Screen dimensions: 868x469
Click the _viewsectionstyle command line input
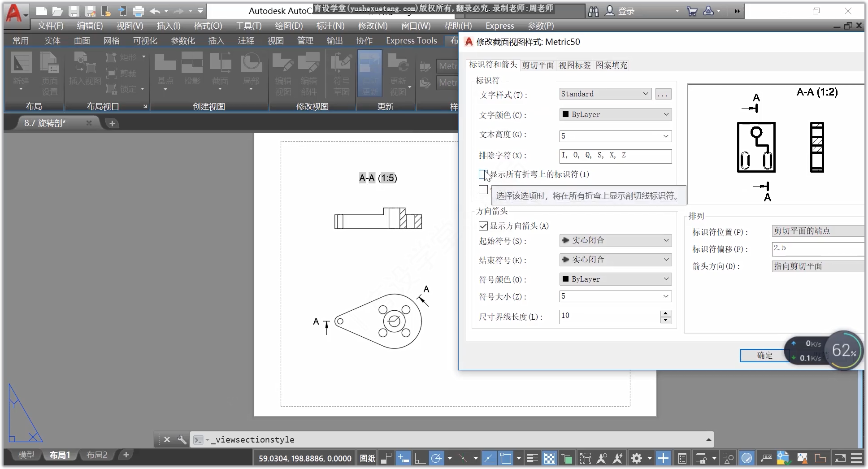tap(453, 440)
